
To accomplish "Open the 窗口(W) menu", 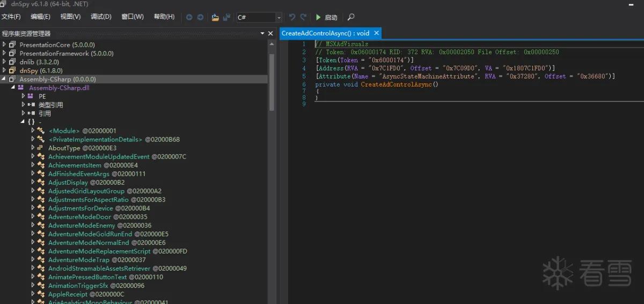I will [133, 17].
